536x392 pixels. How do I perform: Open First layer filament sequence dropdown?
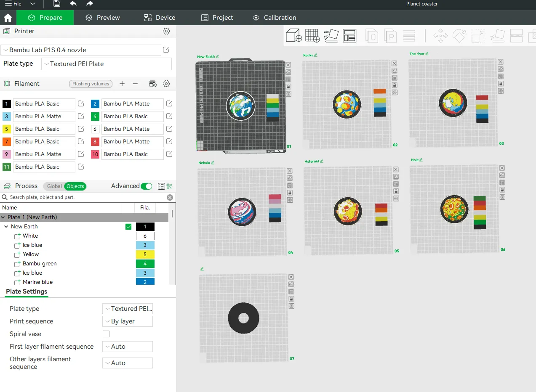[128, 347]
